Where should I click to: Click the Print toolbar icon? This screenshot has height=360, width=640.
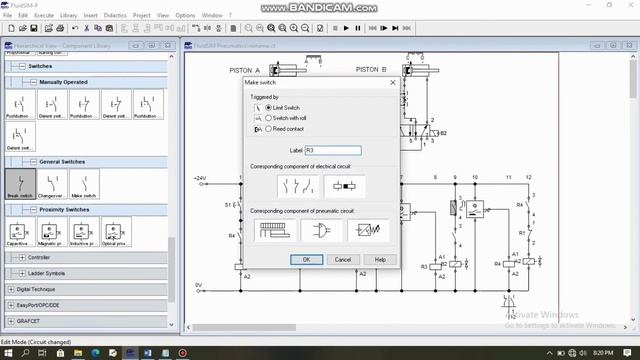[60, 28]
